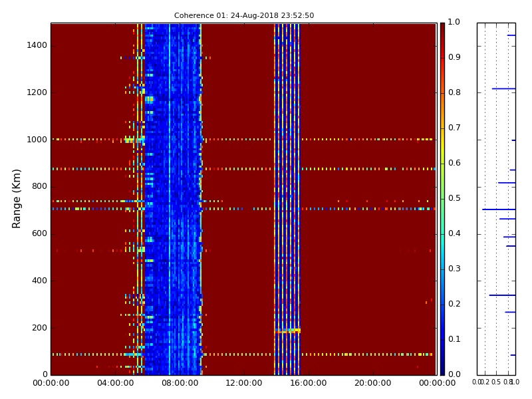
Task: Click the colorbar tick label 0.8
Action: [x=454, y=92]
